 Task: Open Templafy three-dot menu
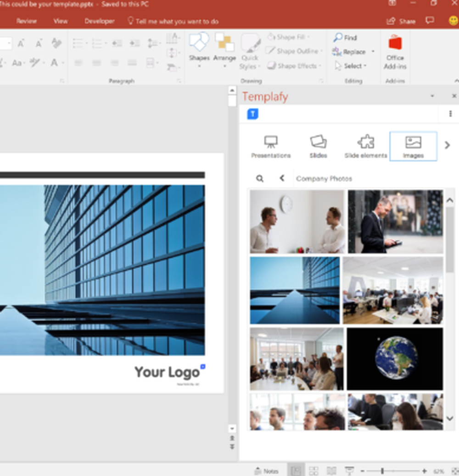450,114
